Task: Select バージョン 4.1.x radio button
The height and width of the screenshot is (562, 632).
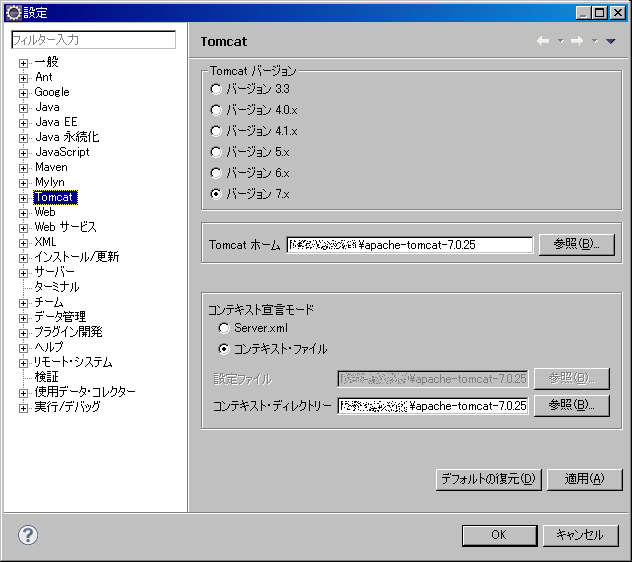Action: pyautogui.click(x=216, y=131)
